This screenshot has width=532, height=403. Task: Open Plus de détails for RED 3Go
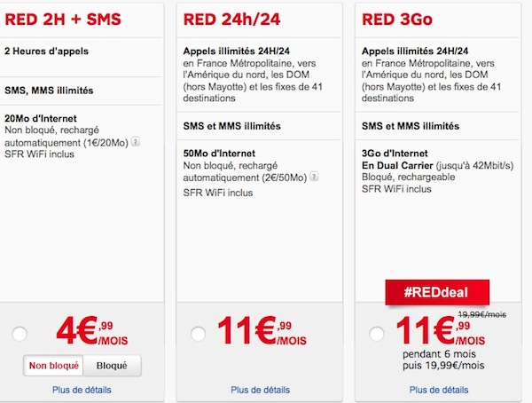pos(439,390)
